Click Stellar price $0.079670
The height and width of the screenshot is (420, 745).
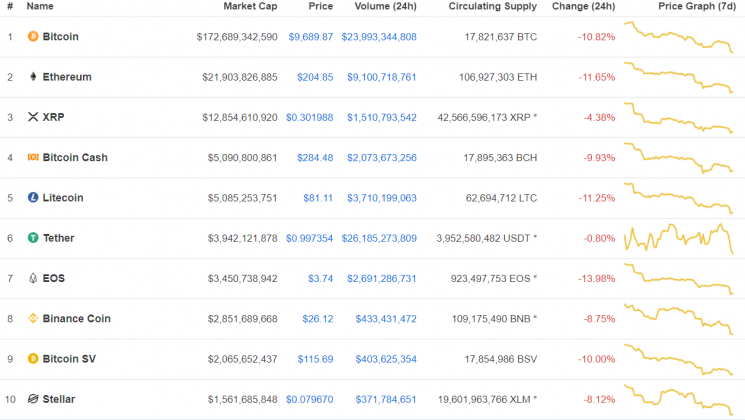[x=309, y=400]
